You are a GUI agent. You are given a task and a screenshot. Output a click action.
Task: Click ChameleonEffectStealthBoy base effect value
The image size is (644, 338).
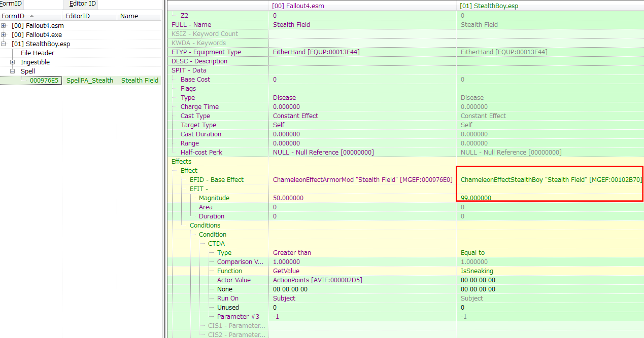point(552,179)
